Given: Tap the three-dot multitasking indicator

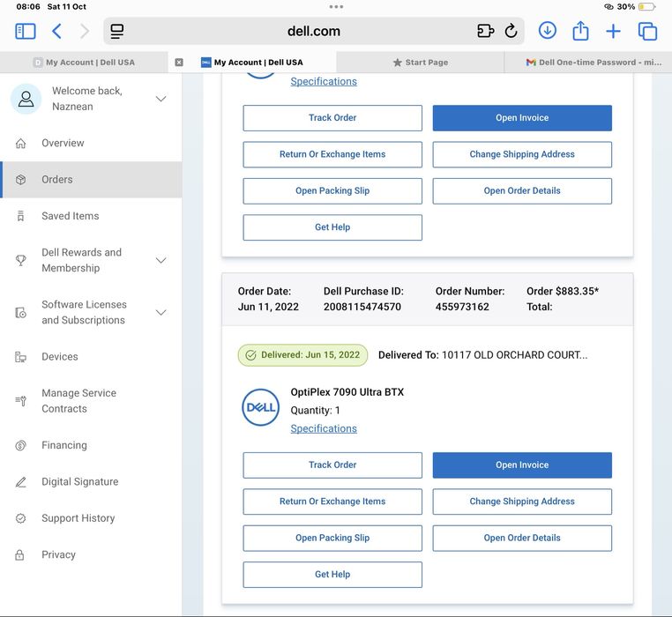Looking at the screenshot, I should [x=336, y=6].
